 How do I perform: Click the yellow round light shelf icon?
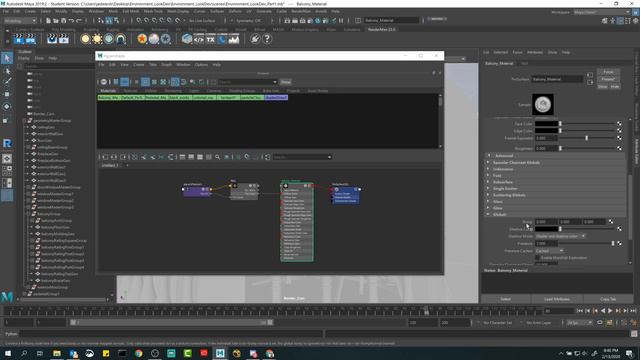click(x=85, y=39)
